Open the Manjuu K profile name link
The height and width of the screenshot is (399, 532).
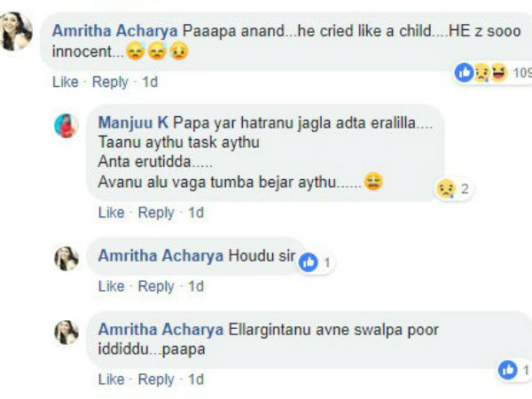point(134,121)
